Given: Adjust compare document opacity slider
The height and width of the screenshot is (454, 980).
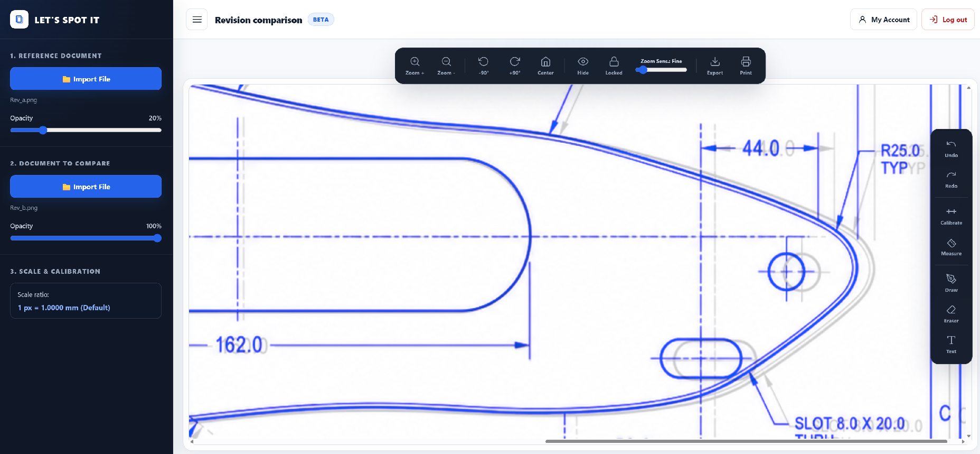Looking at the screenshot, I should click(86, 238).
